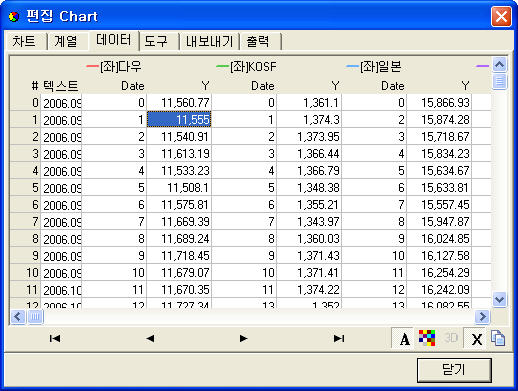This screenshot has height=391, width=518.
Task: Go to the previous record arrow
Action: pyautogui.click(x=150, y=339)
